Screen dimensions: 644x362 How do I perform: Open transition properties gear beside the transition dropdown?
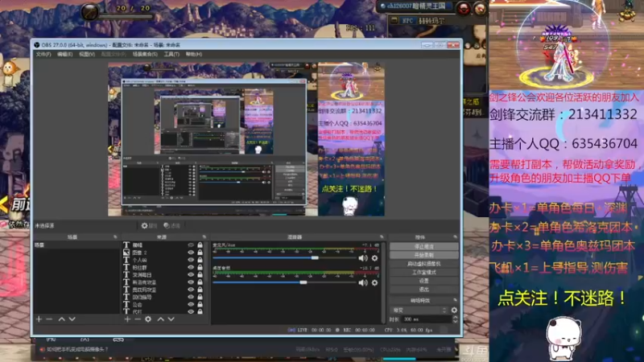point(454,310)
